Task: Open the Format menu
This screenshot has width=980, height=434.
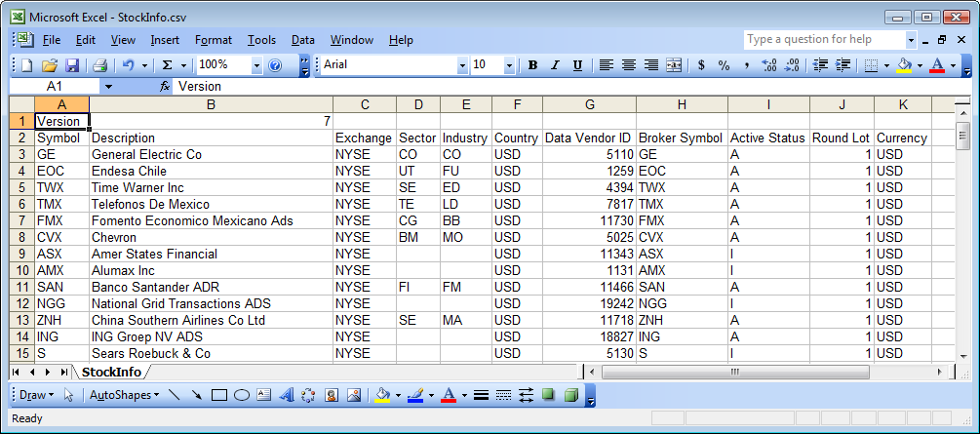Action: pyautogui.click(x=214, y=40)
